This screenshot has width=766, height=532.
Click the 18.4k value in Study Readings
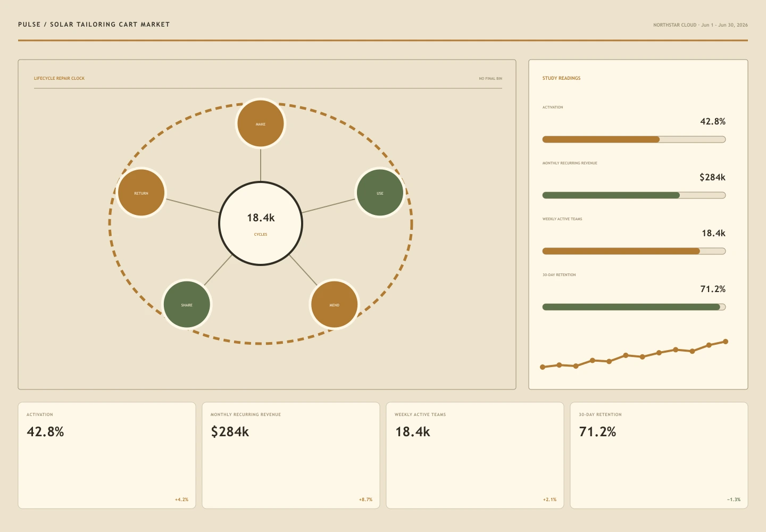[x=713, y=233]
